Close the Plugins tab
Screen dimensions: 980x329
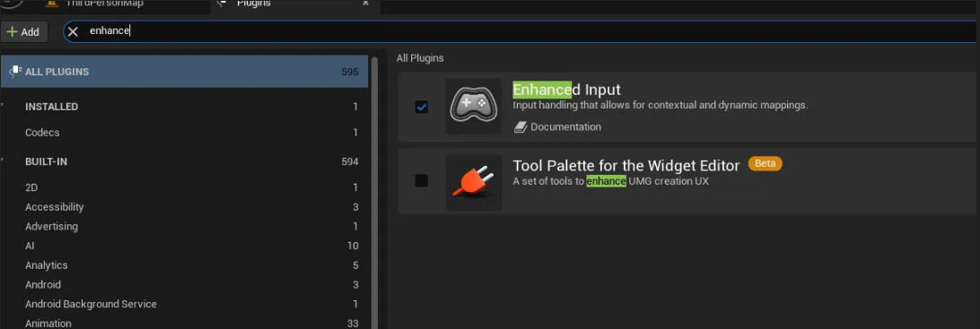click(365, 3)
